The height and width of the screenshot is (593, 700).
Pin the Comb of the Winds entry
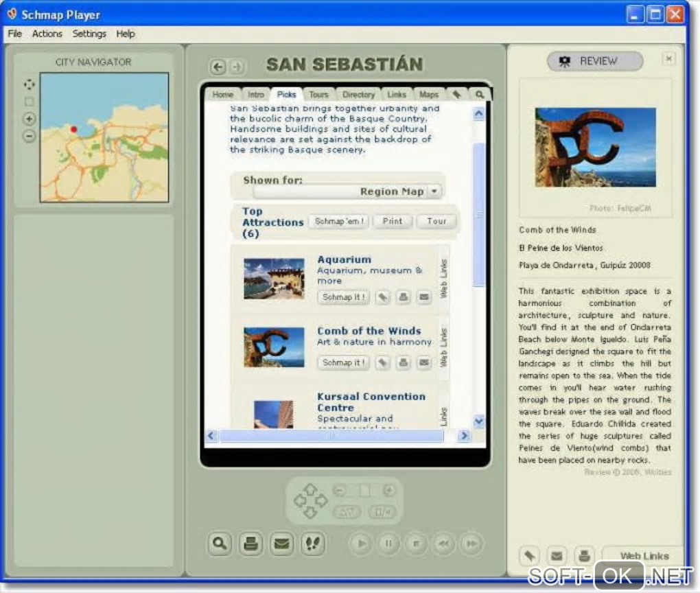(382, 362)
